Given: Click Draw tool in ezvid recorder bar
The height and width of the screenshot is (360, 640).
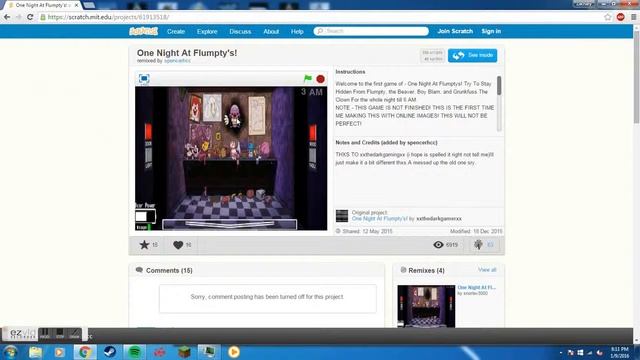Looking at the screenshot, I should 74,334.
